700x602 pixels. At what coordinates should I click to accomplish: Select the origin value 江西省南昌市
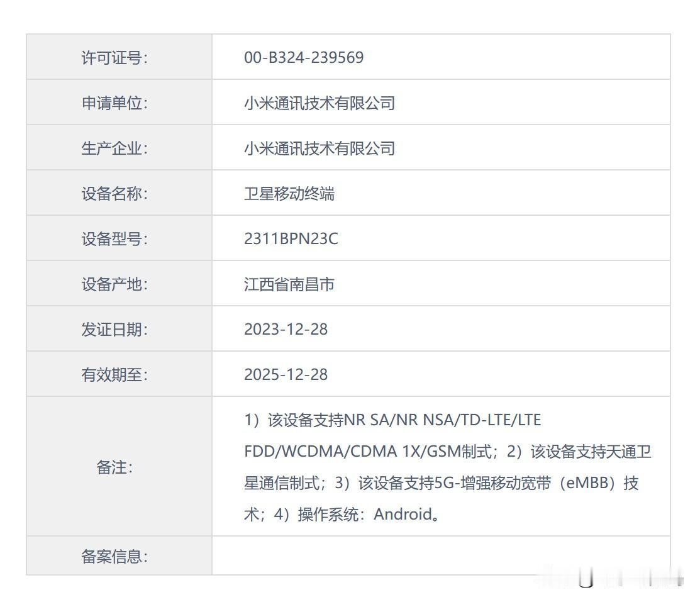[x=289, y=284]
